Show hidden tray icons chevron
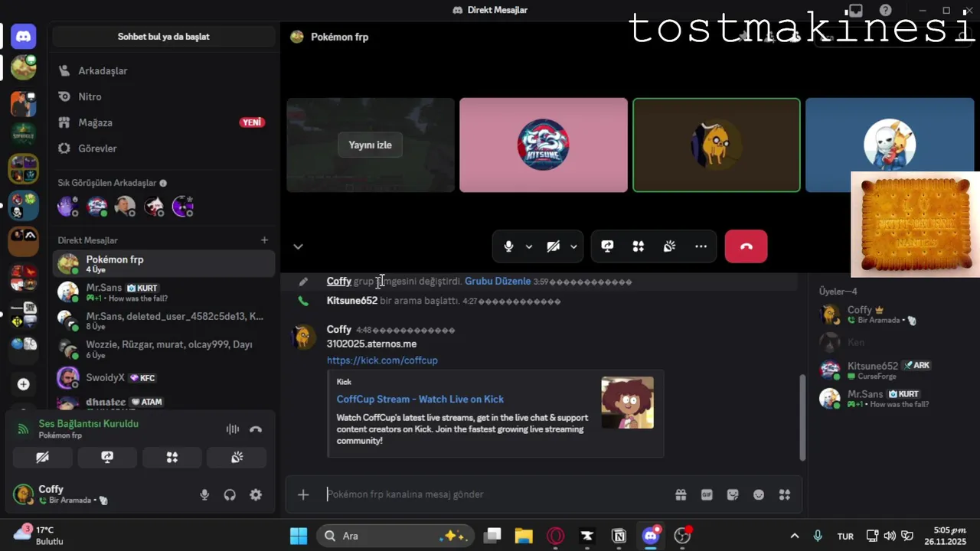The height and width of the screenshot is (551, 980). [x=794, y=536]
